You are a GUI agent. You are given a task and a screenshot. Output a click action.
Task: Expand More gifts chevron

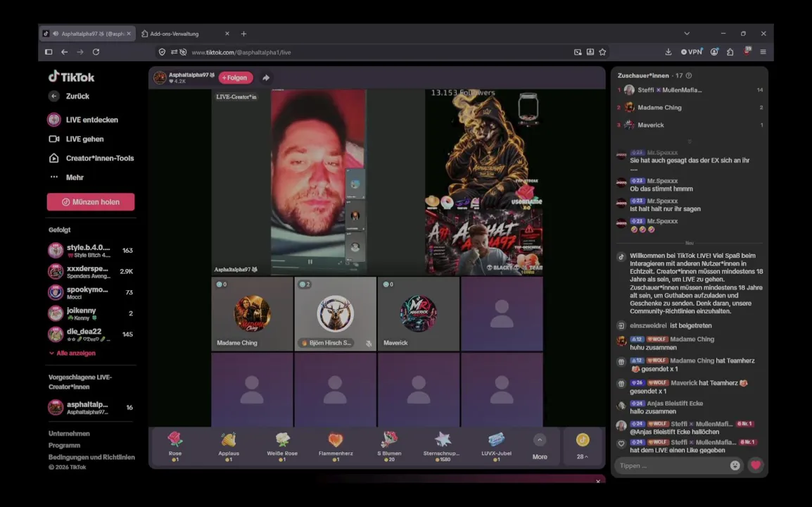point(540,440)
